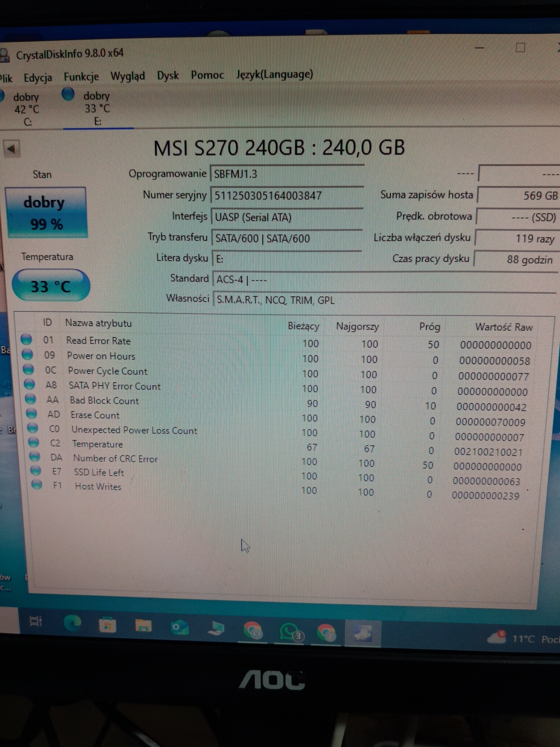
Task: Open File Explorer from the taskbar
Action: click(143, 625)
